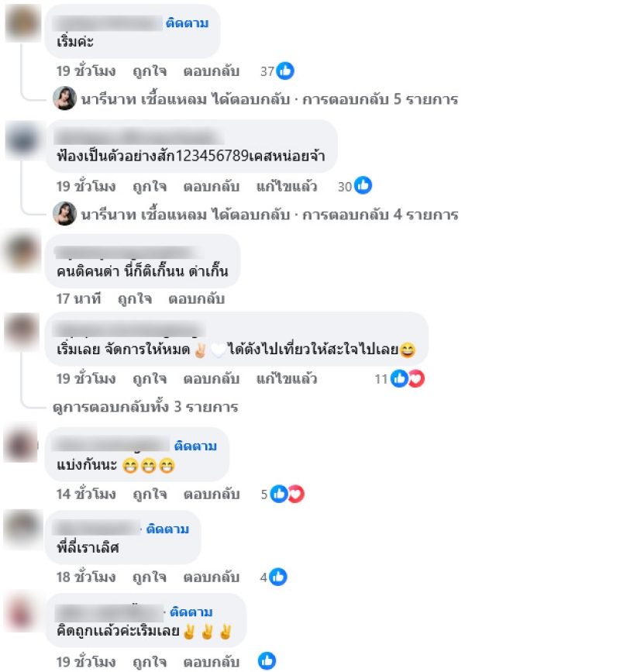620x672 pixels.
Task: Open the นารีนาท avatar in the 5-reply thread
Action: click(64, 98)
